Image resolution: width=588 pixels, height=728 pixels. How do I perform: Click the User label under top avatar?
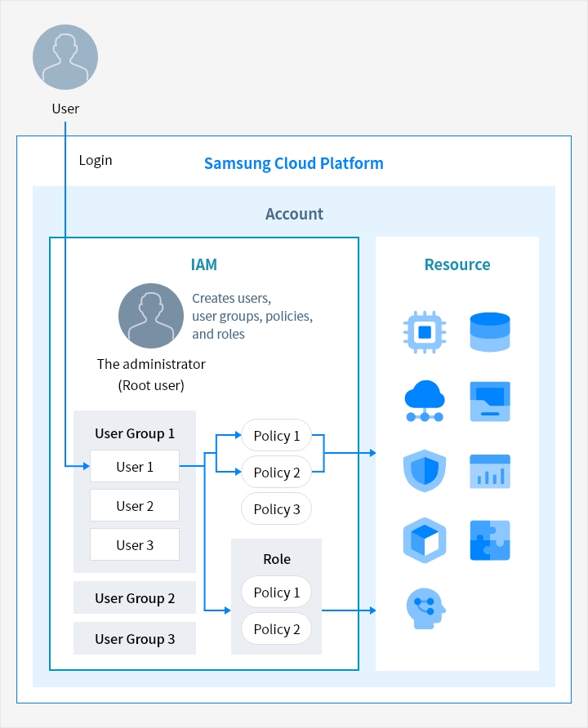[65, 109]
